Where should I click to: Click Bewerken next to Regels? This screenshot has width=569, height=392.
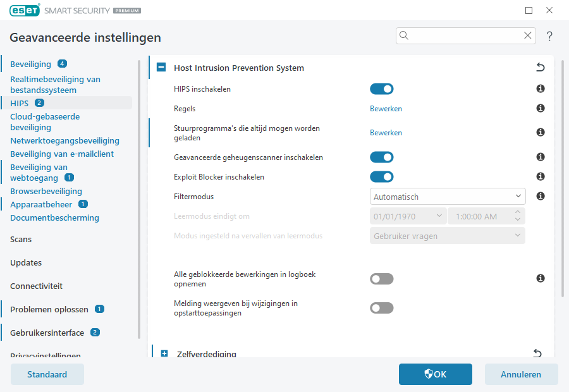coord(386,108)
